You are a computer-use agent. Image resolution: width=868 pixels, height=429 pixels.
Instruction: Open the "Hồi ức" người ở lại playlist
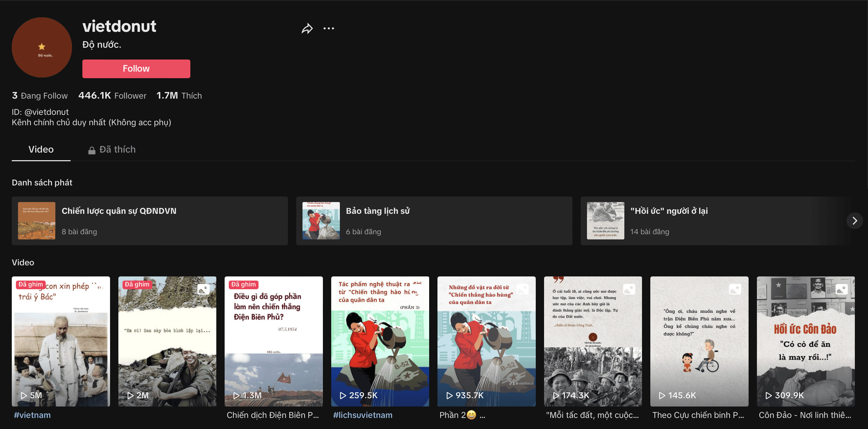tap(716, 221)
